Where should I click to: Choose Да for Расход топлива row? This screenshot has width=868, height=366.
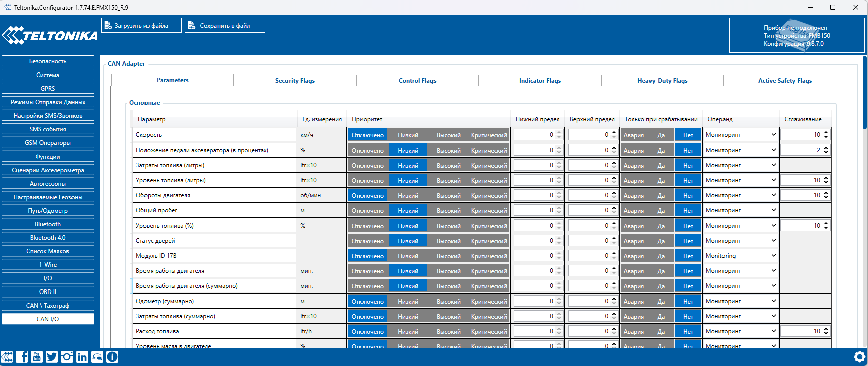661,331
